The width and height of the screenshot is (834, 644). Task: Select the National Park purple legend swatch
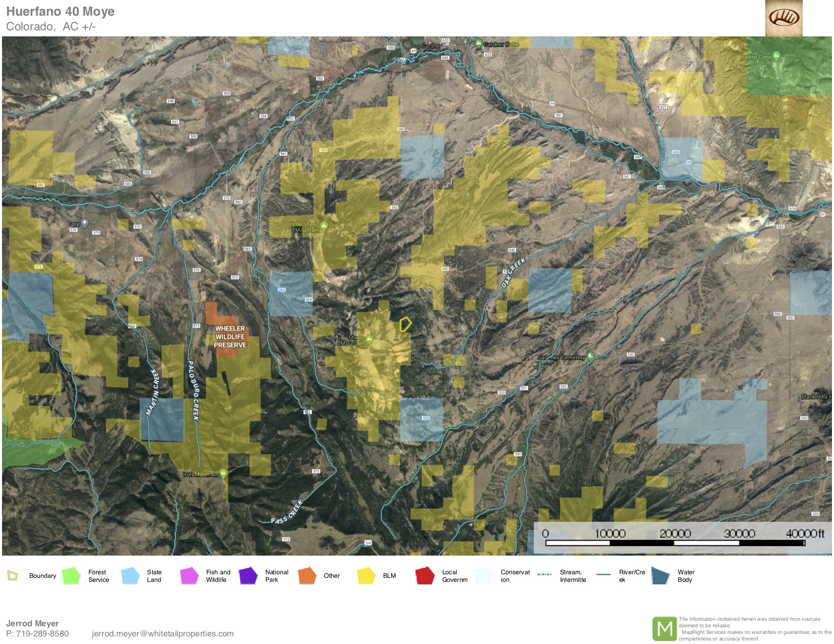[248, 576]
